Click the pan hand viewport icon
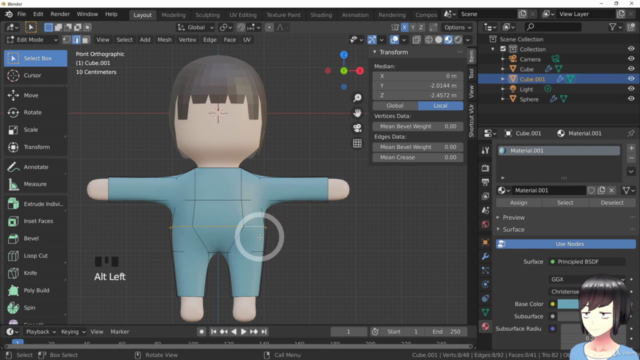The image size is (640, 360). tap(357, 113)
